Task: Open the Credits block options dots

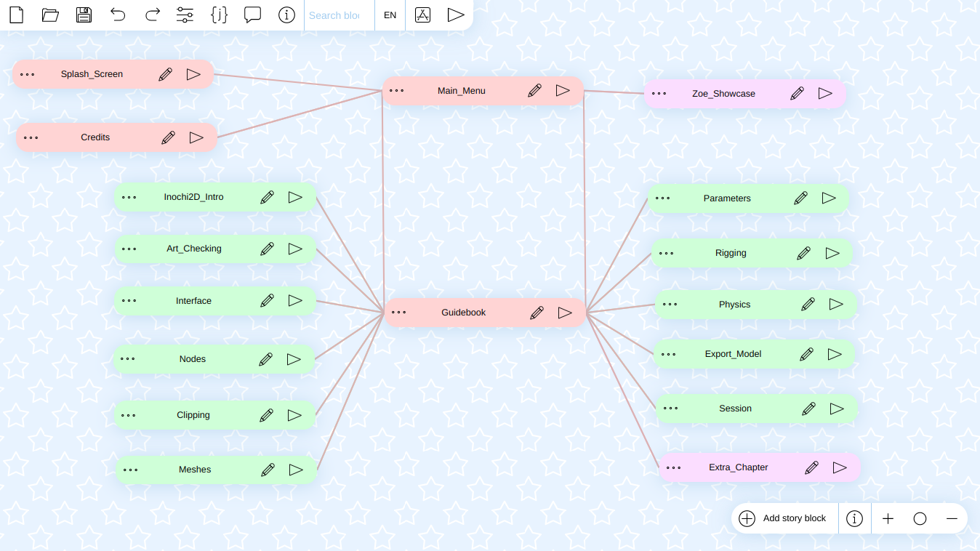Action: (31, 137)
